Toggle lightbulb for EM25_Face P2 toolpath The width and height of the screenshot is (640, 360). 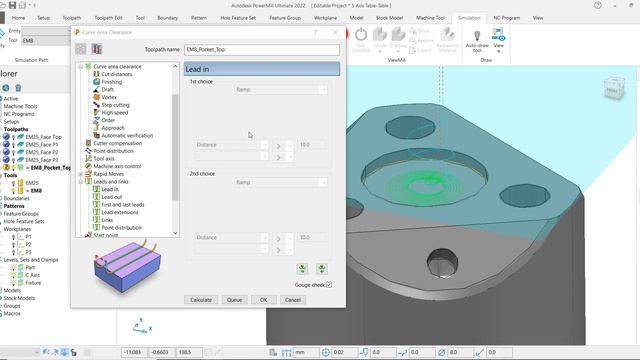click(x=13, y=152)
